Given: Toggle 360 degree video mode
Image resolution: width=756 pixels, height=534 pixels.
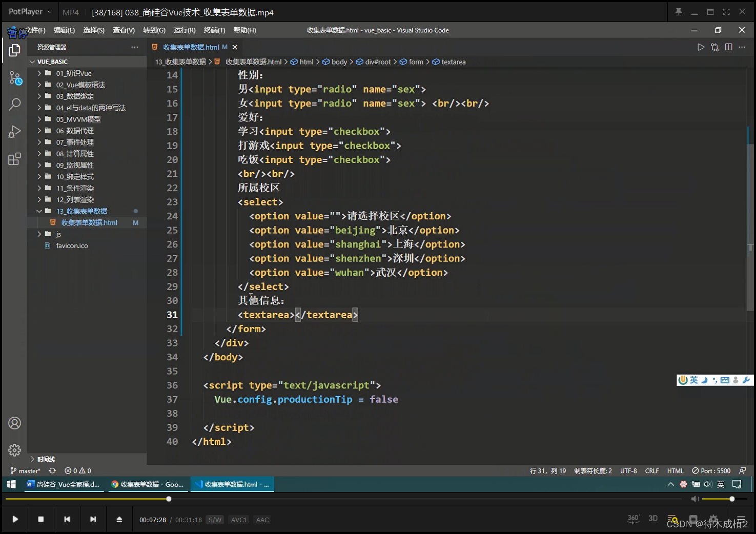Looking at the screenshot, I should (634, 519).
